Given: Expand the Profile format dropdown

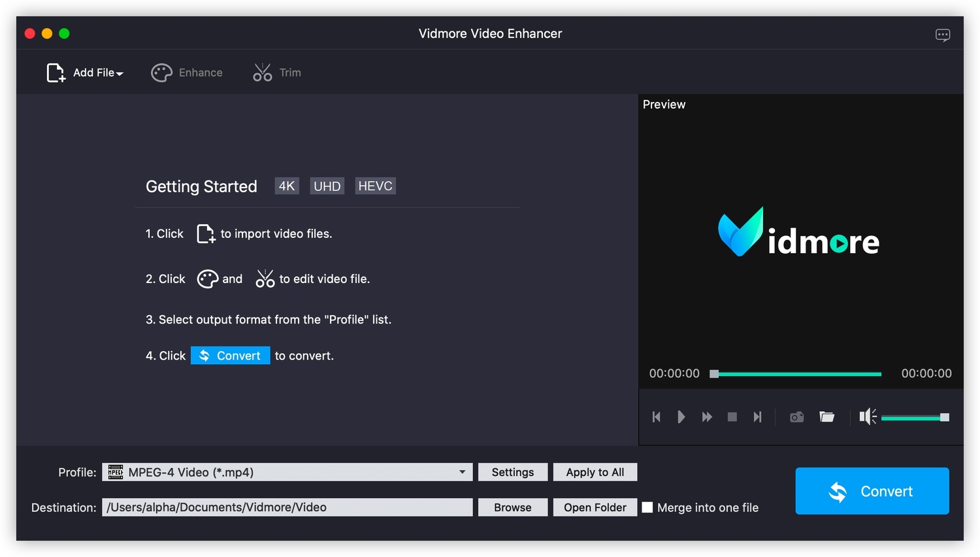Looking at the screenshot, I should tap(462, 472).
